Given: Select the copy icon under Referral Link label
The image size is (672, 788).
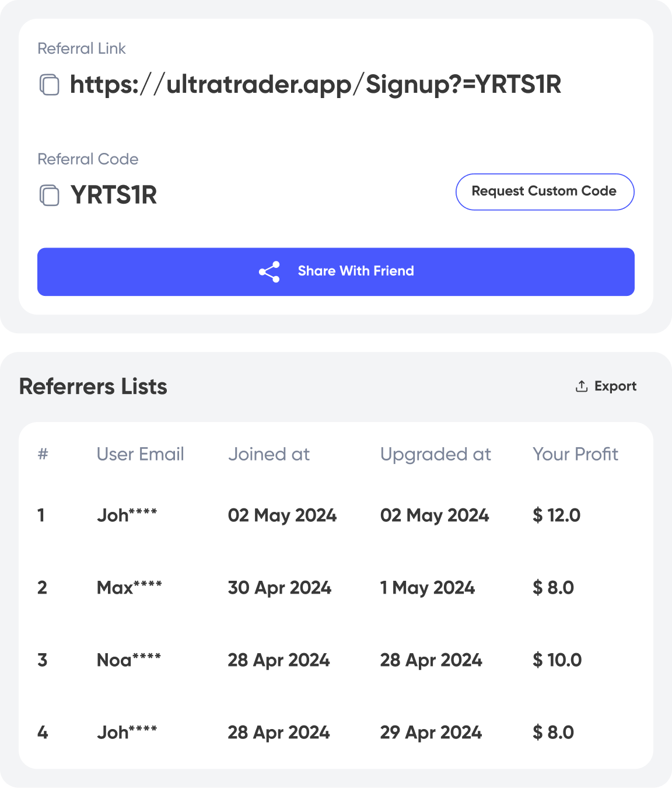Looking at the screenshot, I should 48,85.
